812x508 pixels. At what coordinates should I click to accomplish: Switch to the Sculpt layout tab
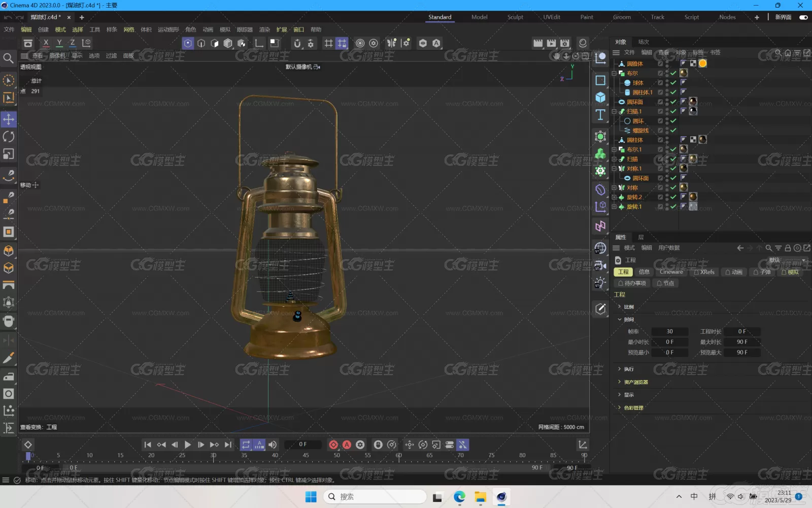point(515,17)
